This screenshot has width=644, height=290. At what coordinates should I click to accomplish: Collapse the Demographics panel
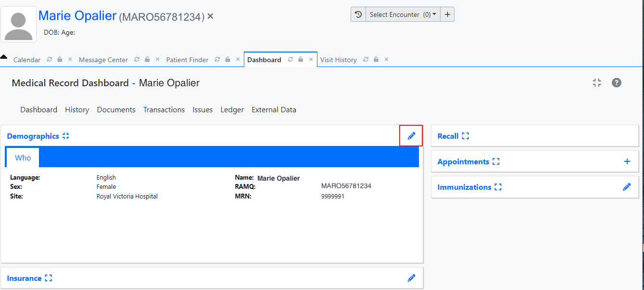(x=66, y=136)
